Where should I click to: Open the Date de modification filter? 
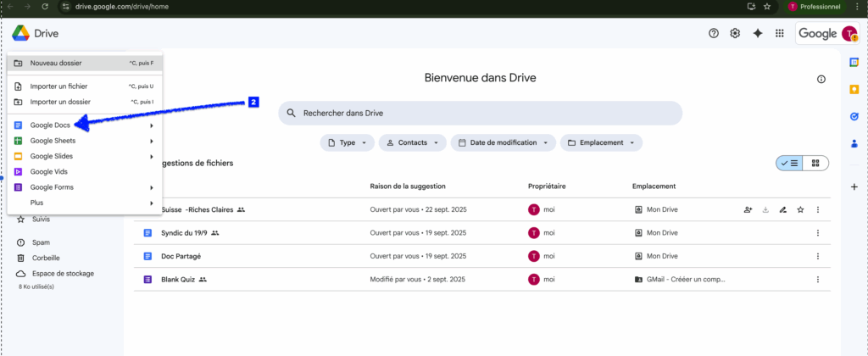pyautogui.click(x=503, y=142)
